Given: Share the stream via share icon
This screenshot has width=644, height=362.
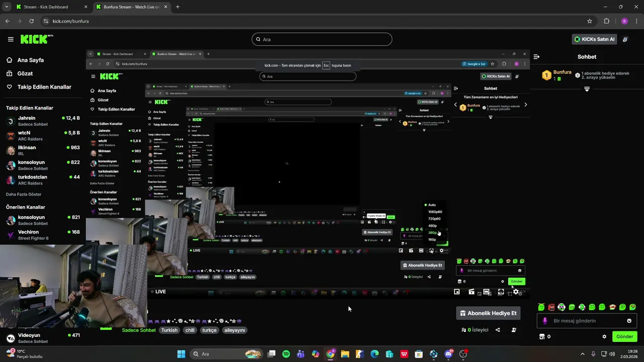Looking at the screenshot, I should [498, 330].
